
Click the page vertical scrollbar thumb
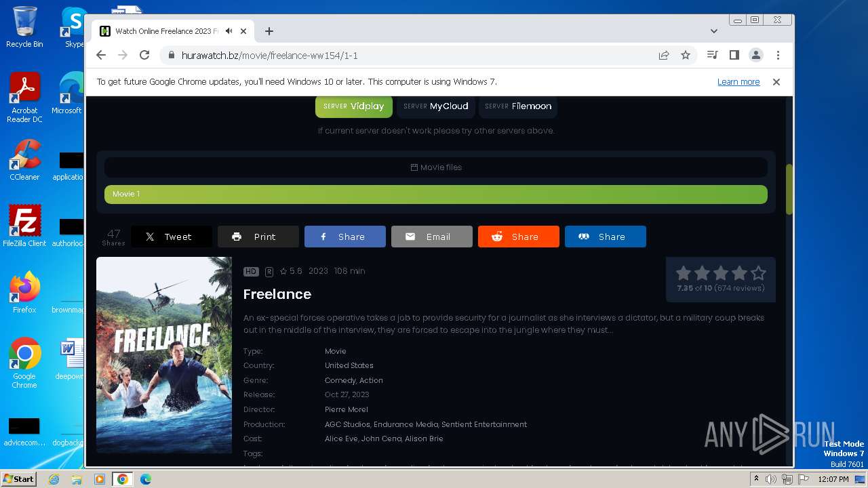point(789,190)
